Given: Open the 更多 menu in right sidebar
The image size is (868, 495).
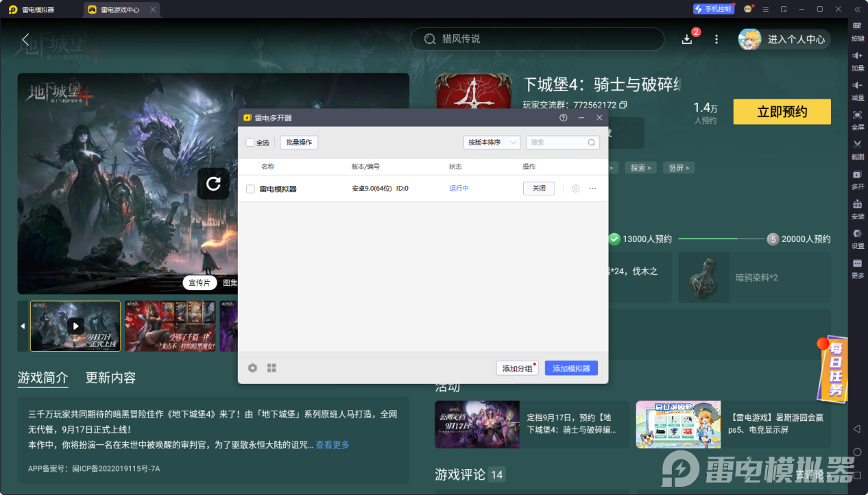Looking at the screenshot, I should click(x=857, y=267).
